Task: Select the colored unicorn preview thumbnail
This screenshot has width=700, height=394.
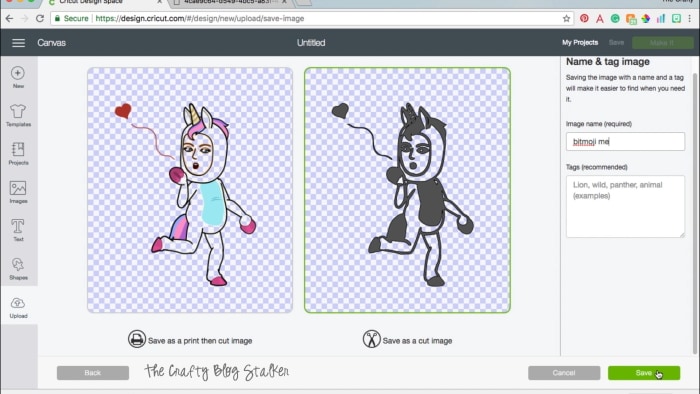Action: click(190, 190)
